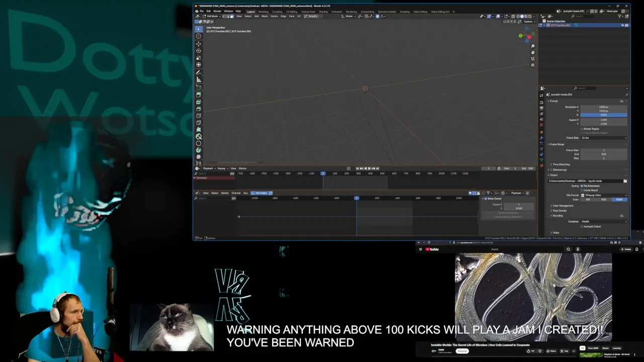This screenshot has width=644, height=362.
Task: Open the Mesh menu in viewport header
Action: tap(265, 16)
